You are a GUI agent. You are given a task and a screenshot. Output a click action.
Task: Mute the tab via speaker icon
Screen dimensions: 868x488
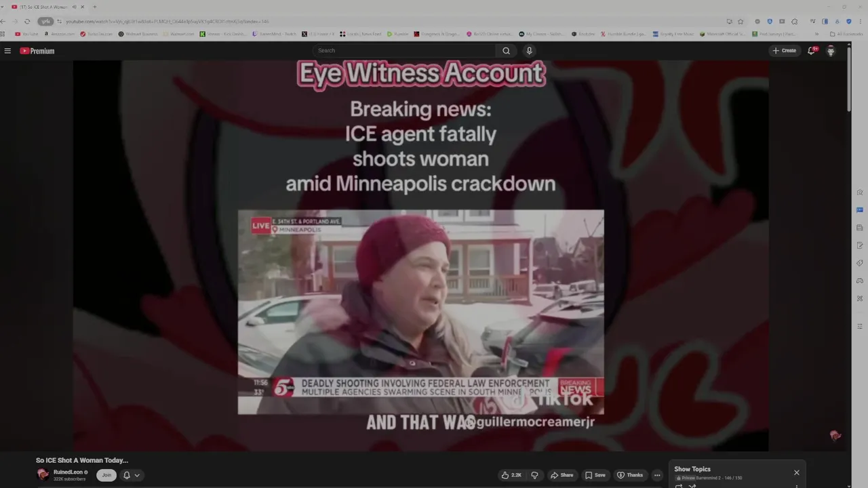(74, 7)
